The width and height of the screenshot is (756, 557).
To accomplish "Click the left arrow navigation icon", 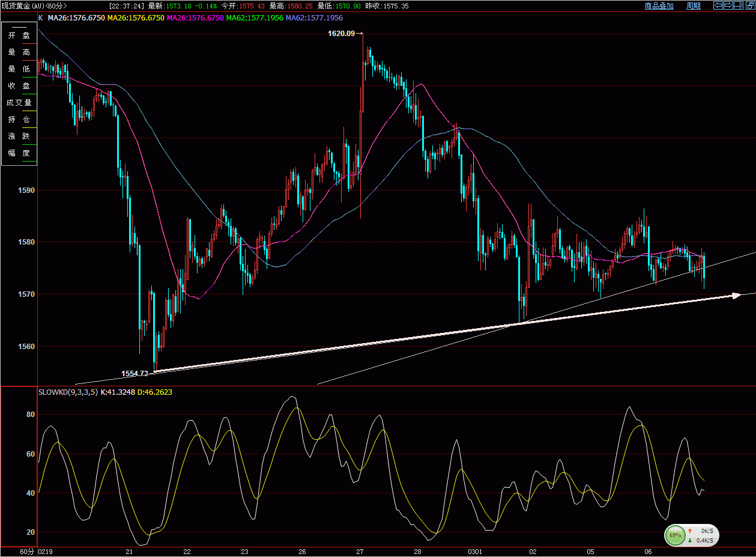I will [x=718, y=5].
